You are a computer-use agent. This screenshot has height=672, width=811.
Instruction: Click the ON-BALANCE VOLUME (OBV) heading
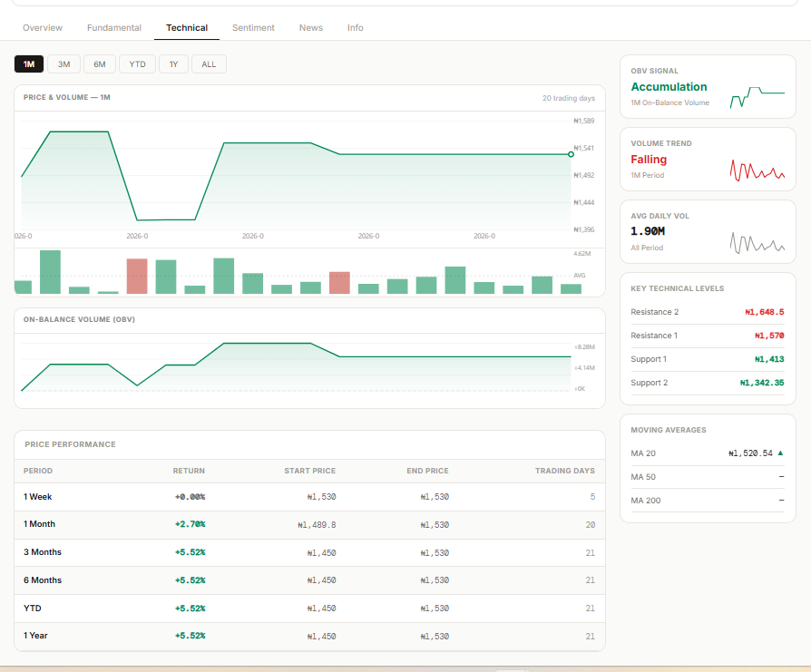point(79,319)
